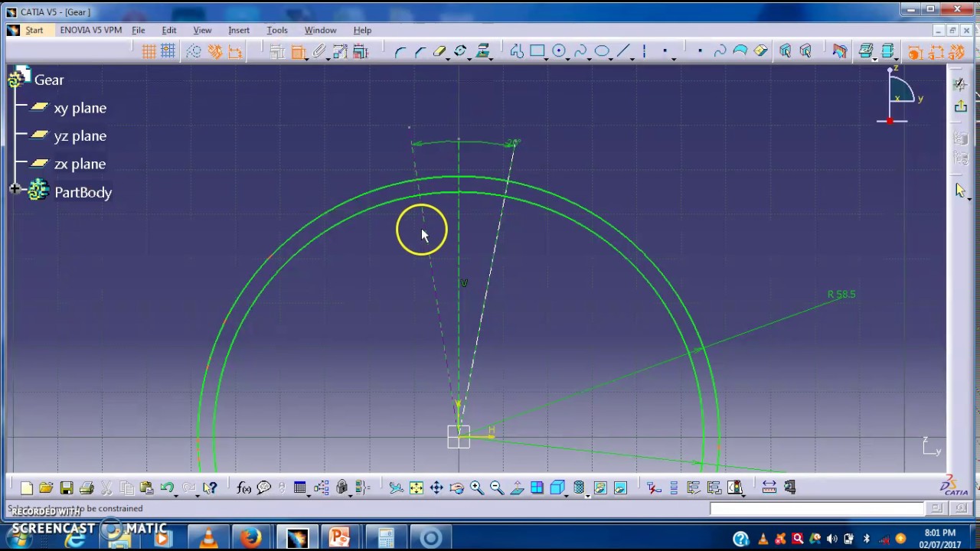Create a New document
Image resolution: width=980 pixels, height=551 pixels.
(27, 487)
